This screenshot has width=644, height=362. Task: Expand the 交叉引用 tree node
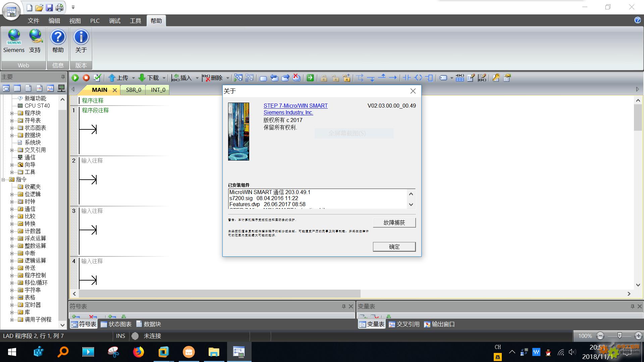click(12, 150)
